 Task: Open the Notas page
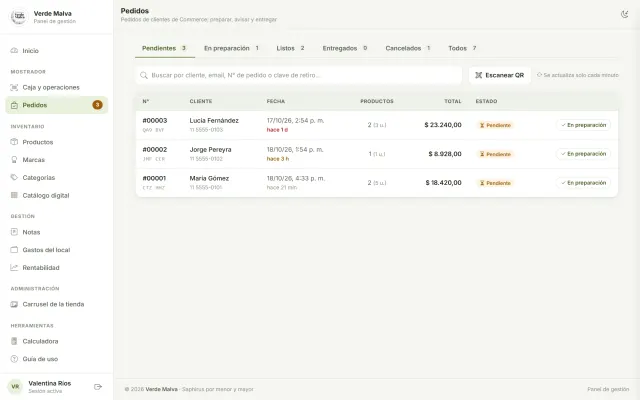pos(57,232)
